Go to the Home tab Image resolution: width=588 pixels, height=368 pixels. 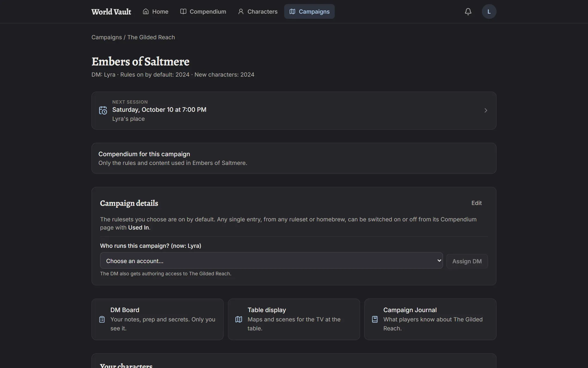pyautogui.click(x=155, y=11)
